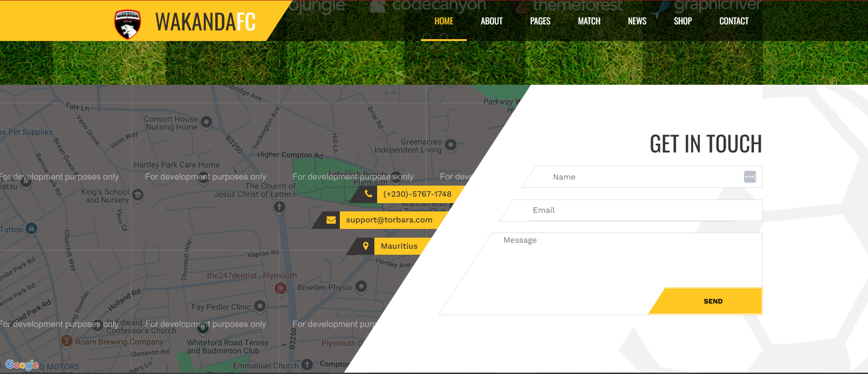This screenshot has width=868, height=374.
Task: Click the phone icon beside the number
Action: pos(368,194)
